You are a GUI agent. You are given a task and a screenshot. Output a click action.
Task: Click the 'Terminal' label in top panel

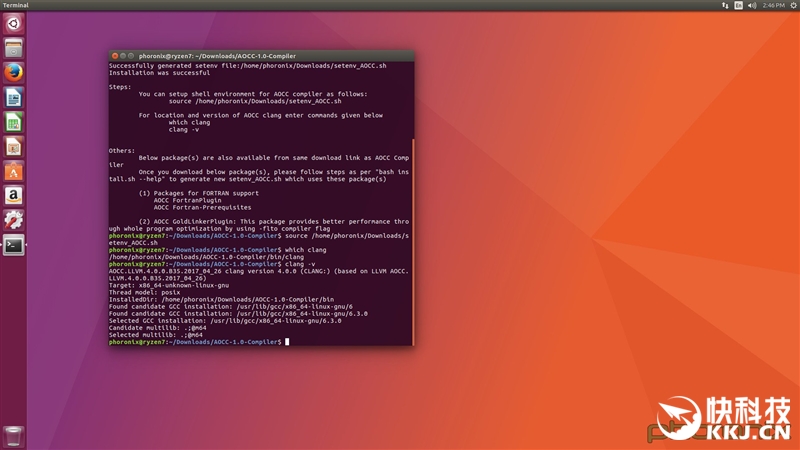click(16, 5)
